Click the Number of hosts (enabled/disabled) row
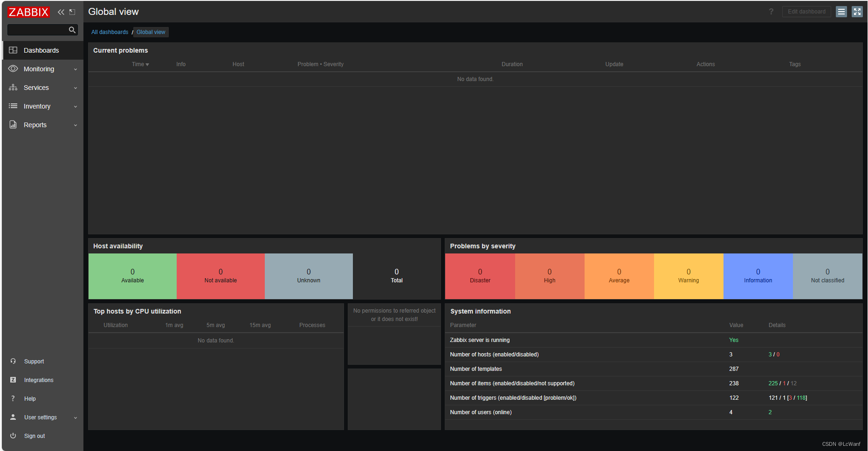868x451 pixels. click(x=654, y=355)
